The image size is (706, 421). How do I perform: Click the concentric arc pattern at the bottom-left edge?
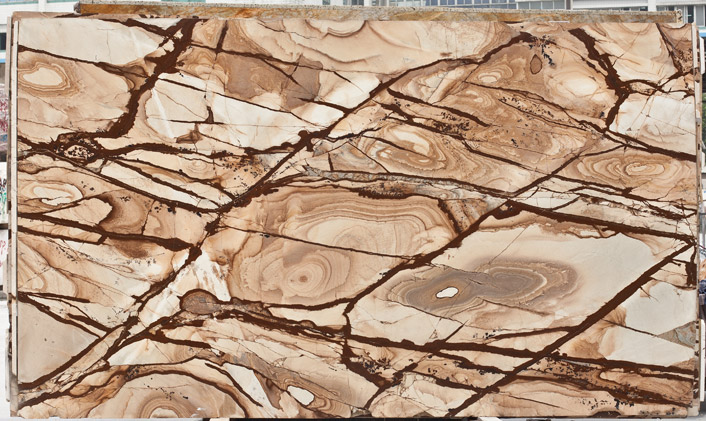(162, 407)
